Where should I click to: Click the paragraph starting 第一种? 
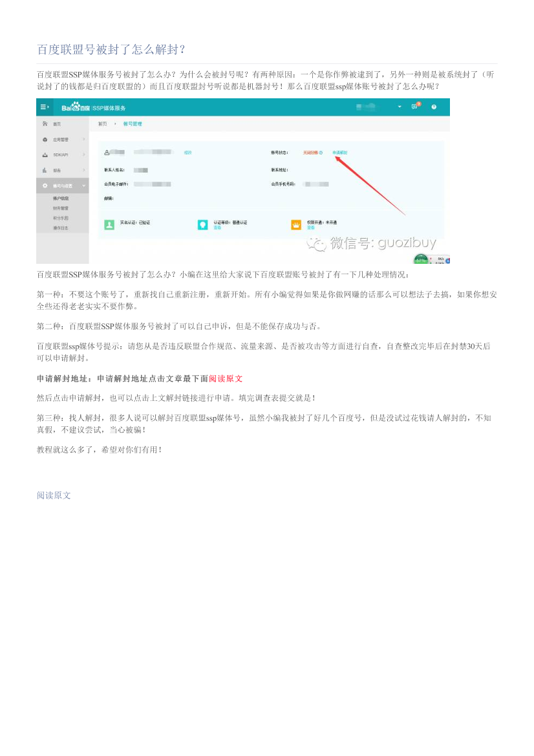pos(266,300)
